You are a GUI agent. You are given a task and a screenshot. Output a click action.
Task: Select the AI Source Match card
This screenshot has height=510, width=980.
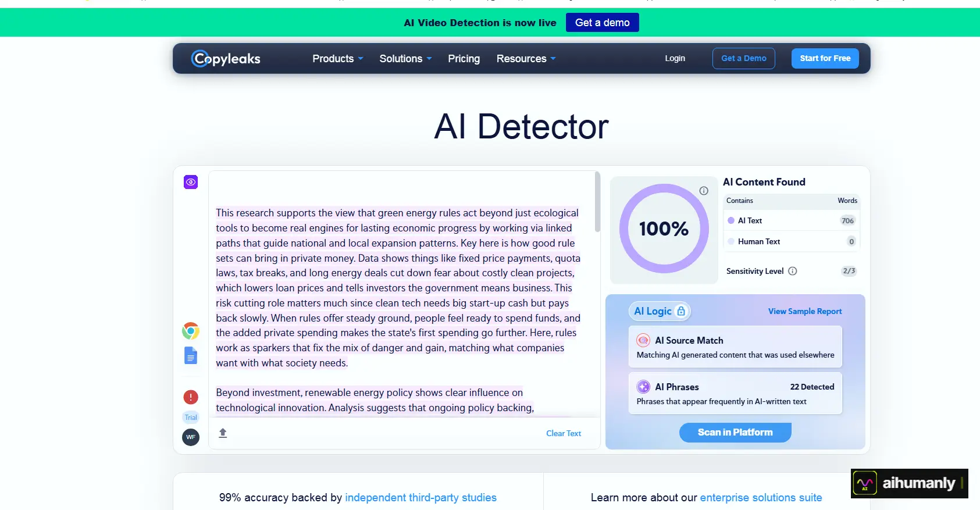(x=735, y=347)
